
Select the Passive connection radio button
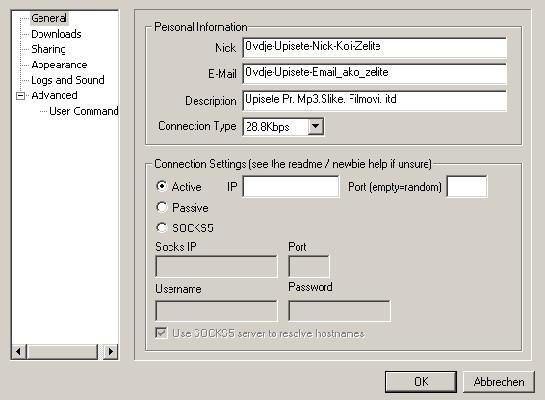(x=162, y=207)
